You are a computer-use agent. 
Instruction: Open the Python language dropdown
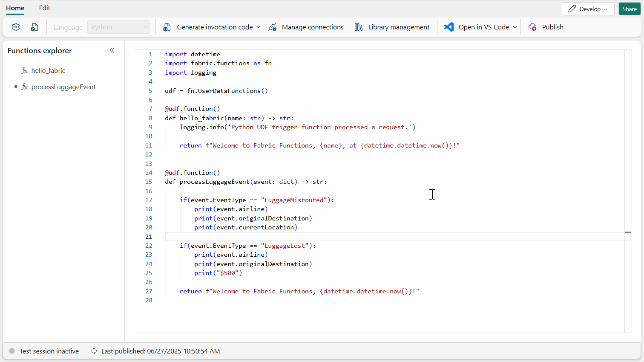pos(118,27)
